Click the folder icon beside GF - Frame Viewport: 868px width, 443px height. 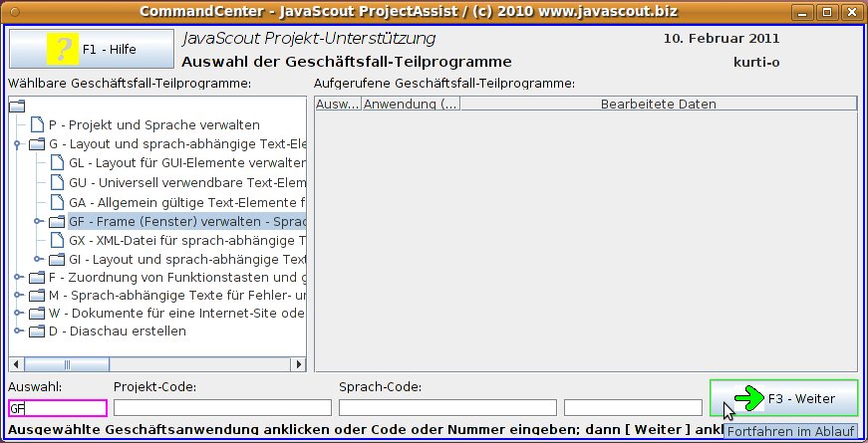(x=57, y=221)
